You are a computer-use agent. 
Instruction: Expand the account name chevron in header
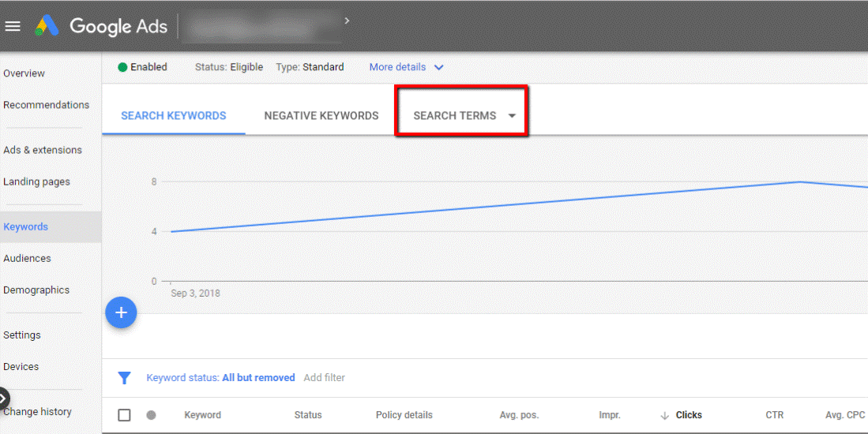(x=347, y=21)
